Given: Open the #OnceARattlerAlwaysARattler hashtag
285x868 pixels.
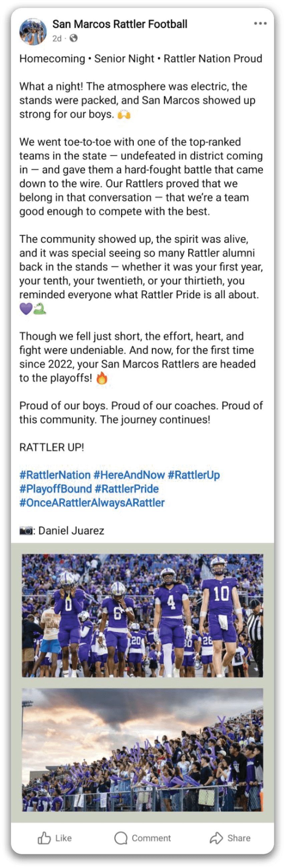Looking at the screenshot, I should coord(92,502).
